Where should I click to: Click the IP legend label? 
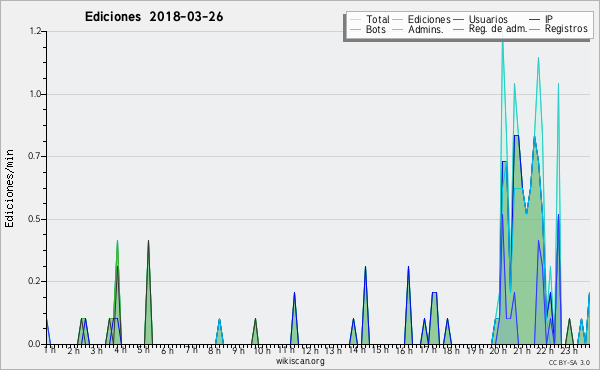[x=549, y=19]
